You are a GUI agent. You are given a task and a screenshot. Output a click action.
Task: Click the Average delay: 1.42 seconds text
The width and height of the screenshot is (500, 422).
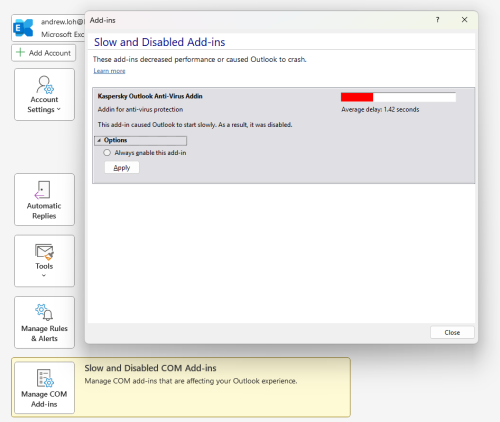pos(380,109)
